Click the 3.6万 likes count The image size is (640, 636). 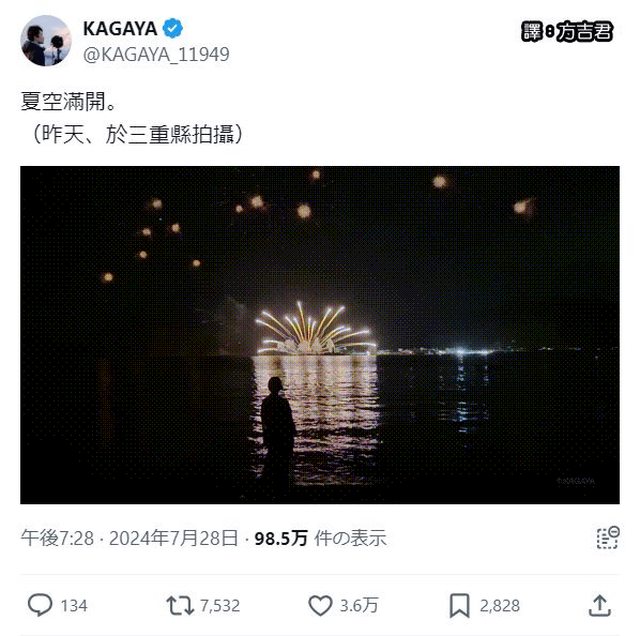pyautogui.click(x=359, y=605)
